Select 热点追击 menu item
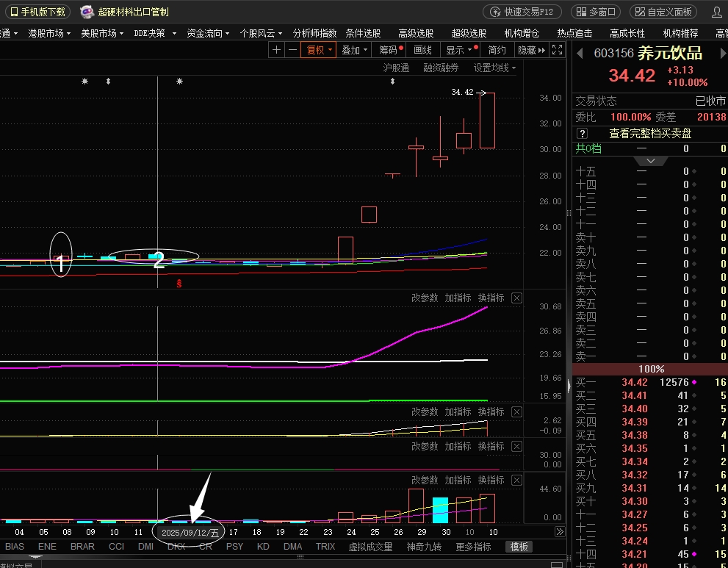The image size is (728, 568). tap(574, 34)
